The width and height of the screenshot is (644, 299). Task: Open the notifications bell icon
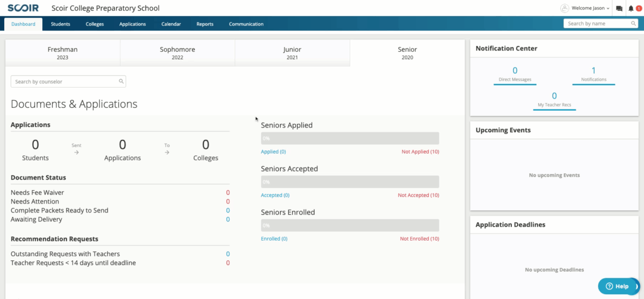[632, 8]
